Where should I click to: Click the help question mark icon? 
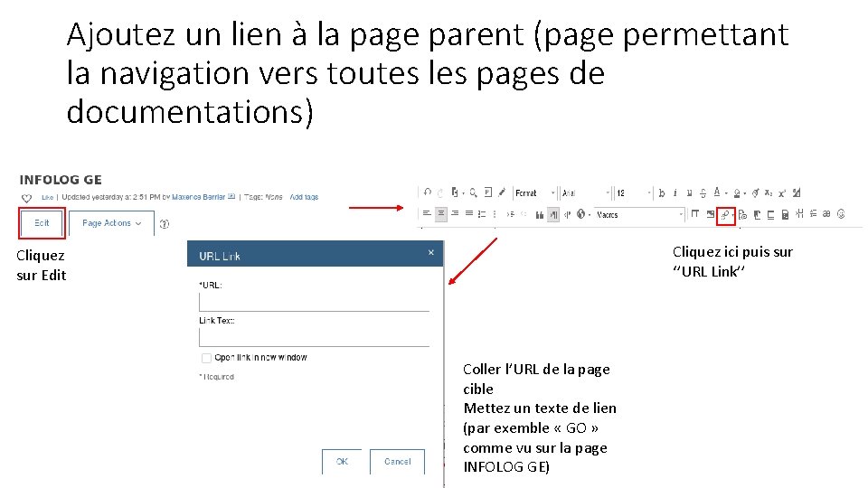tap(165, 224)
